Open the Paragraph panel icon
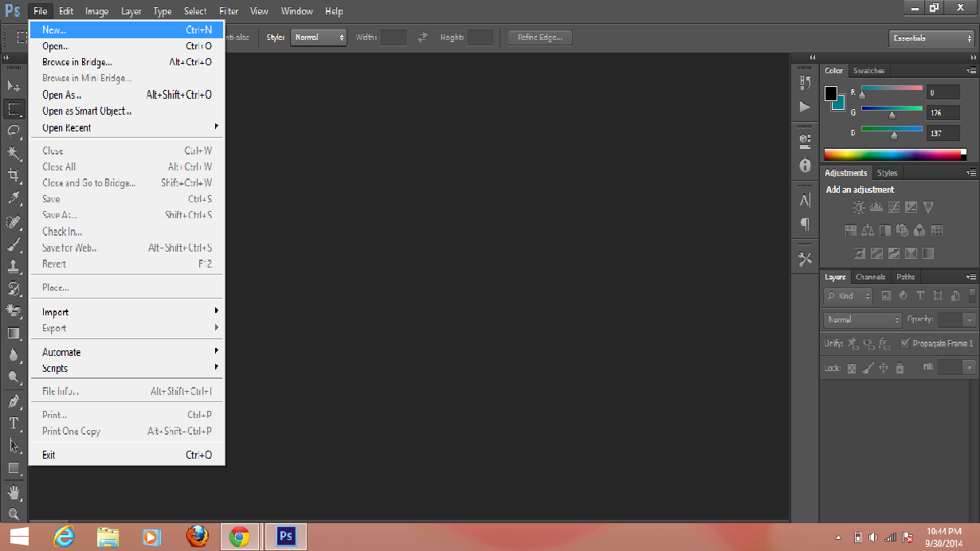 click(x=805, y=224)
